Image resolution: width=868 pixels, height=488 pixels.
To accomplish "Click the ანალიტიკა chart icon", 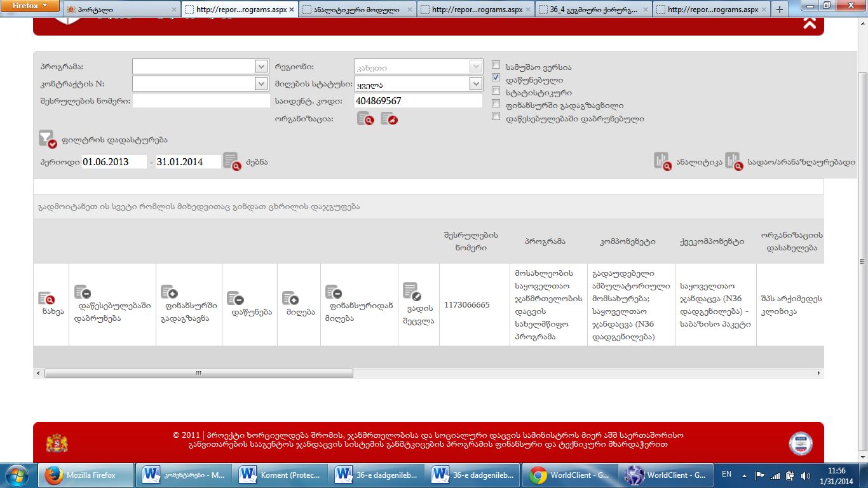I will coord(662,161).
